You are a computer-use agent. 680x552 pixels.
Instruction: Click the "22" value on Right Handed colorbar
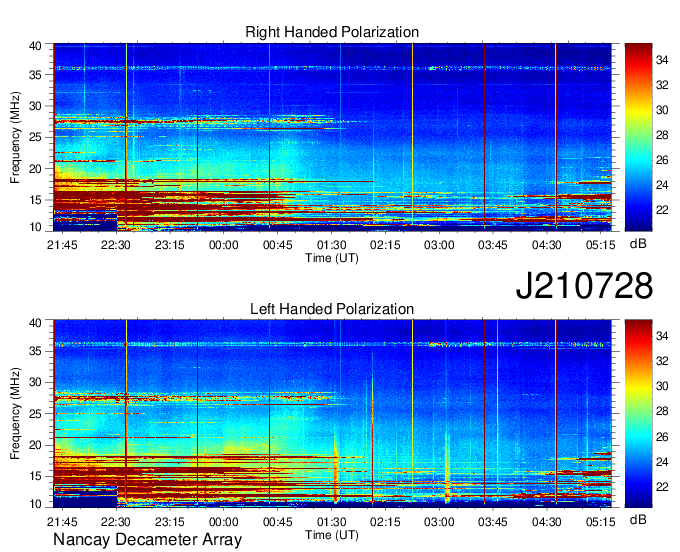tap(662, 210)
